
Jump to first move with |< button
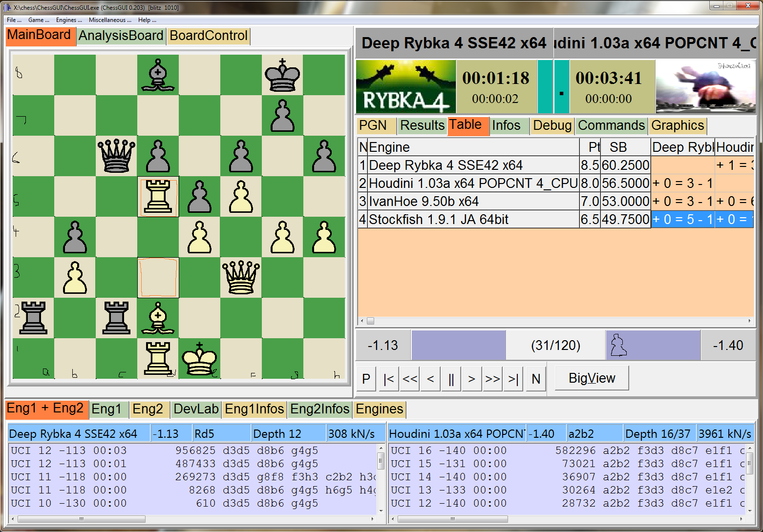[388, 379]
